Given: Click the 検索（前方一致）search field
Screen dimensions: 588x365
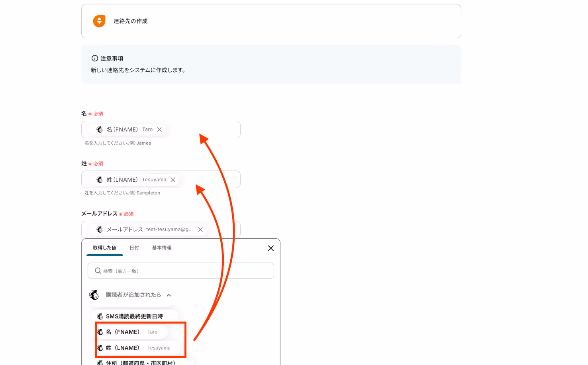Looking at the screenshot, I should tap(181, 271).
